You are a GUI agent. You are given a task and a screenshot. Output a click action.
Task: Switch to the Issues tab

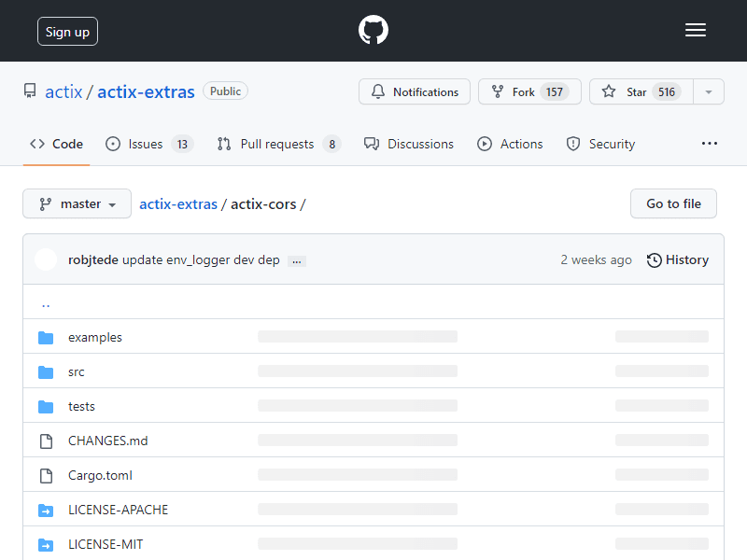click(x=149, y=144)
